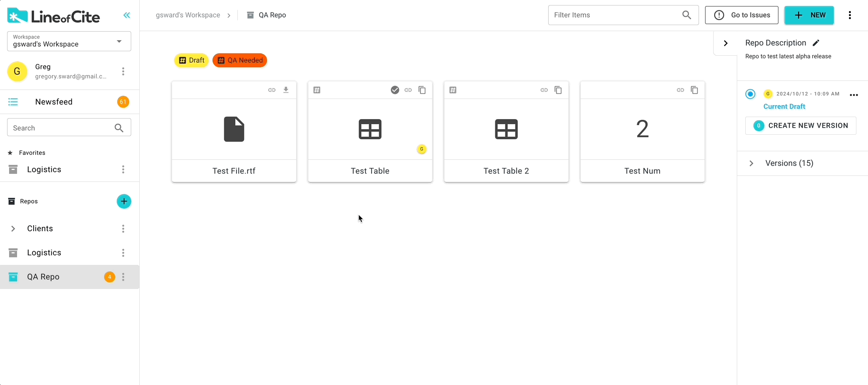Select the Current Draft version radio button

click(750, 94)
